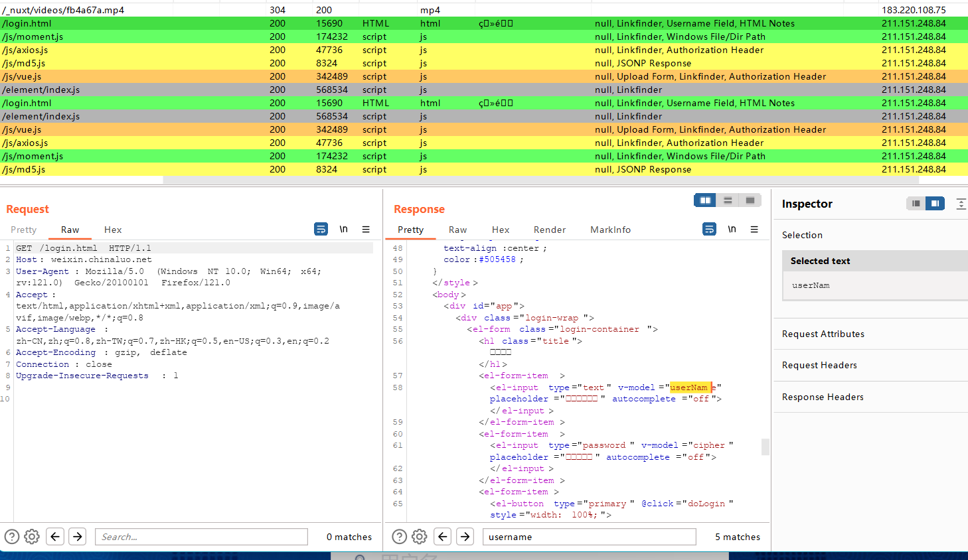Open Inspector panel settings icon

961,204
